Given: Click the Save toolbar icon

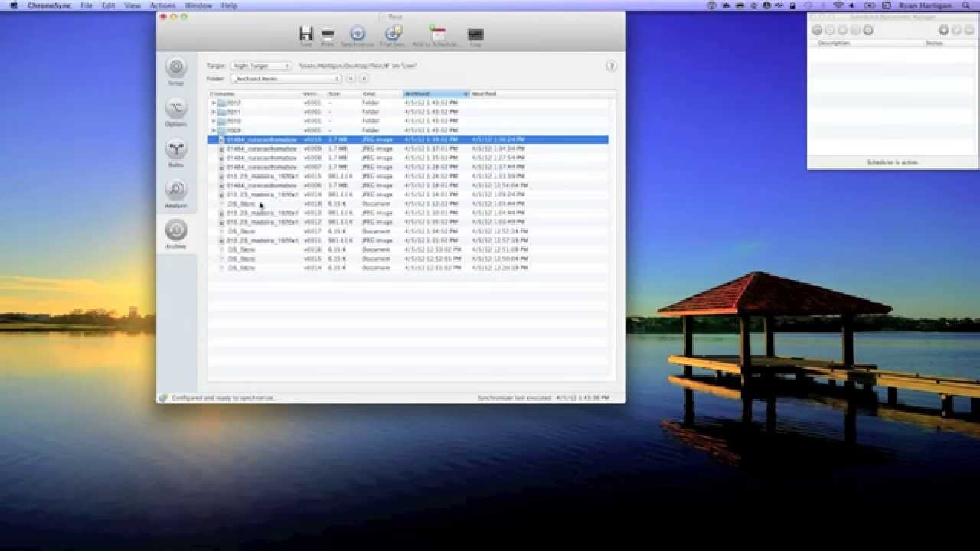Looking at the screenshot, I should pos(306,34).
